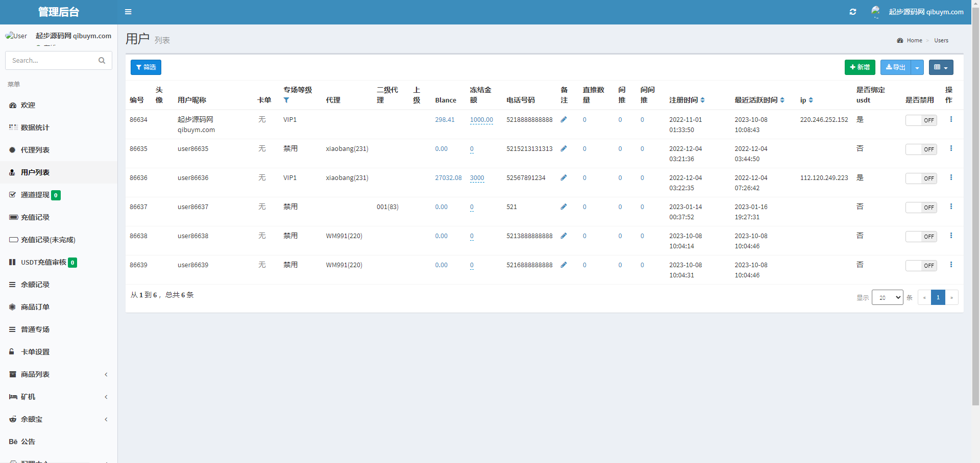Click the refresh icon in top bar
Viewport: 980px width, 463px height.
(x=852, y=12)
